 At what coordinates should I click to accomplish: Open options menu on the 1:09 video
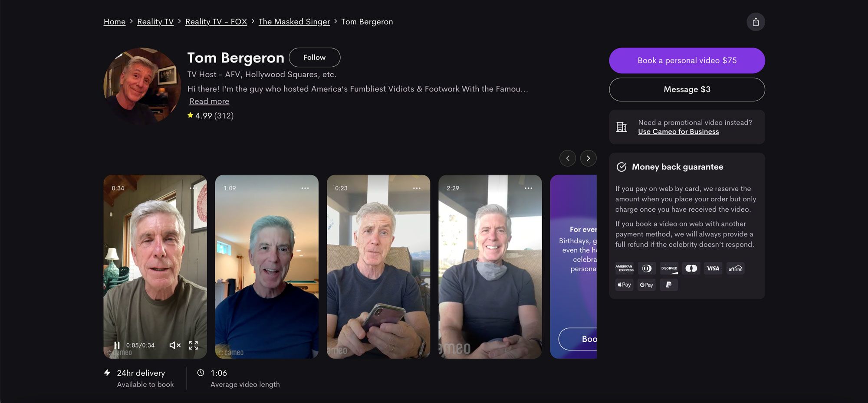(305, 188)
